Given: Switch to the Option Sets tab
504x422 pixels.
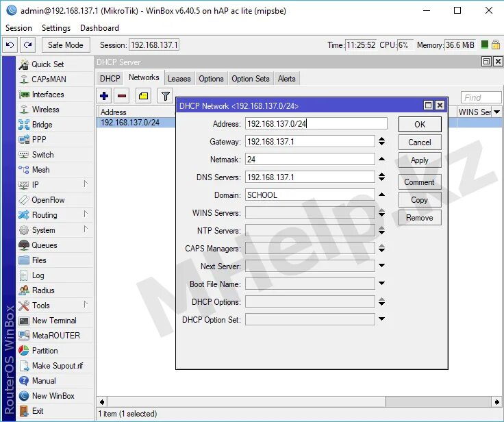Looking at the screenshot, I should pos(251,79).
